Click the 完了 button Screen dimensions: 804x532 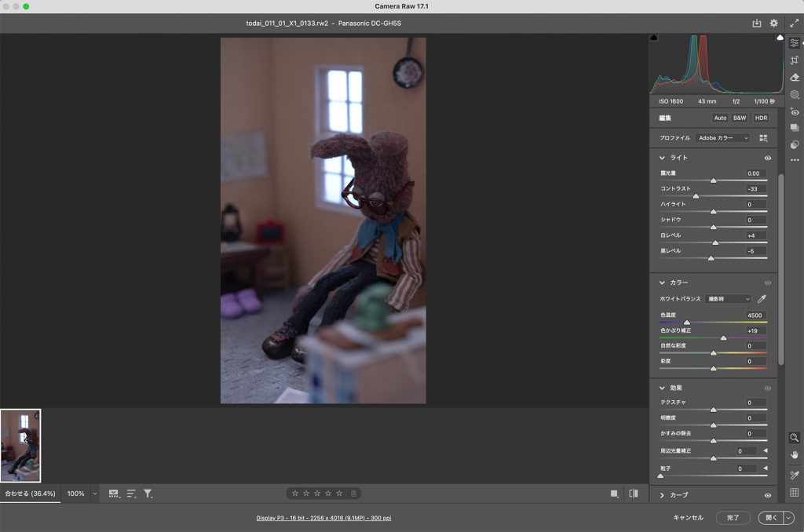(x=733, y=518)
